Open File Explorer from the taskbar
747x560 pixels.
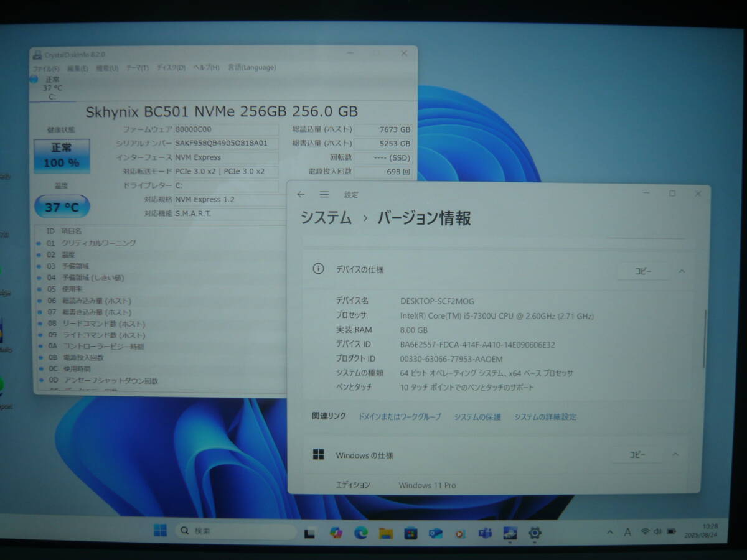[386, 533]
